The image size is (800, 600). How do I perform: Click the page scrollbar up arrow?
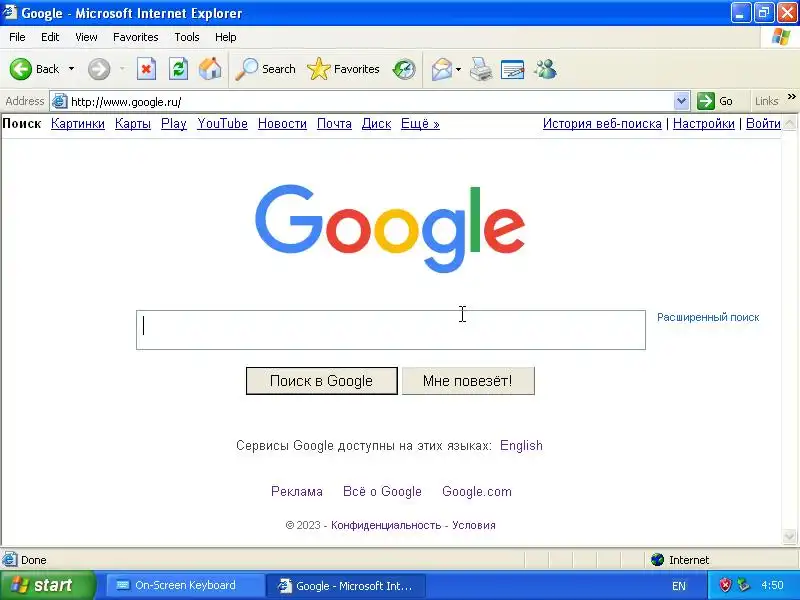click(789, 123)
